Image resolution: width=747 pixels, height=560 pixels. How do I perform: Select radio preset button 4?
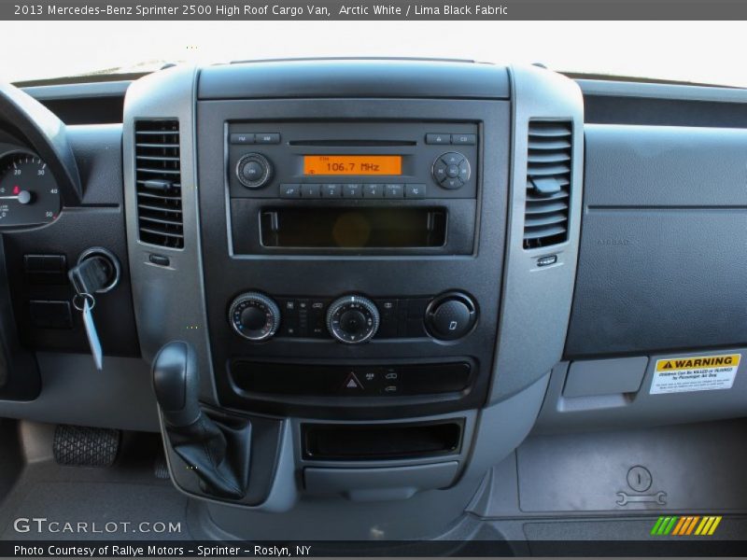[x=373, y=191]
